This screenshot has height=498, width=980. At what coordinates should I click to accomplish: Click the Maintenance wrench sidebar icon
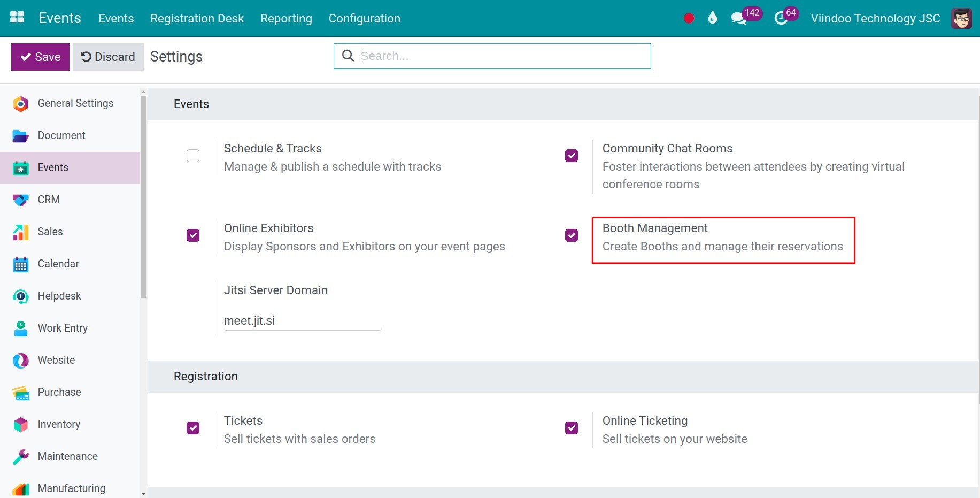[20, 457]
